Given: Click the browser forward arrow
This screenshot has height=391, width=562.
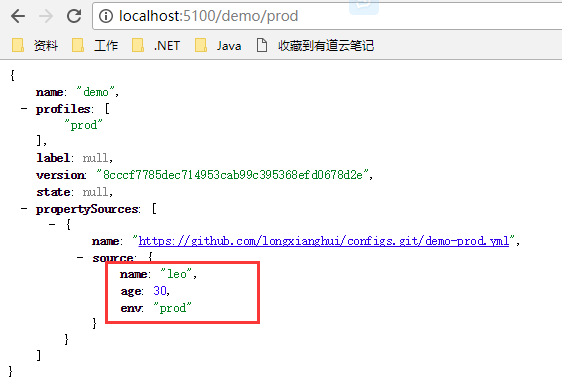Looking at the screenshot, I should [x=46, y=16].
